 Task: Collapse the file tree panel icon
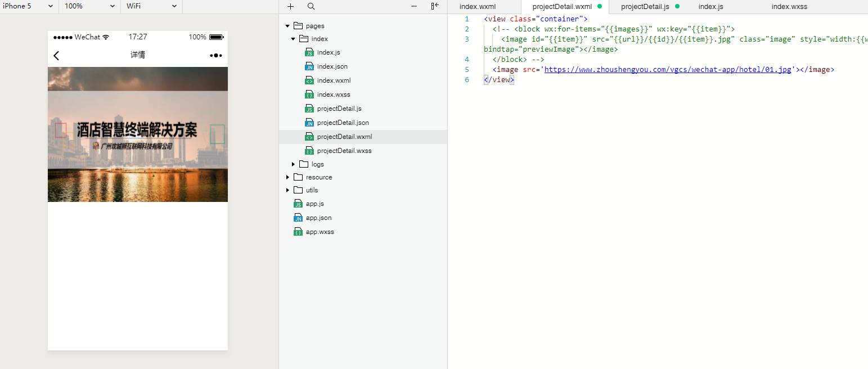coord(435,7)
